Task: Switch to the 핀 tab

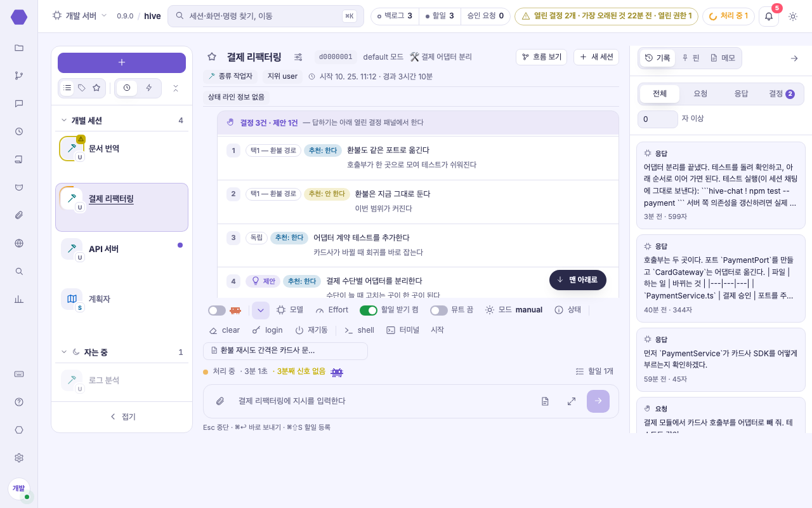Action: coord(690,58)
